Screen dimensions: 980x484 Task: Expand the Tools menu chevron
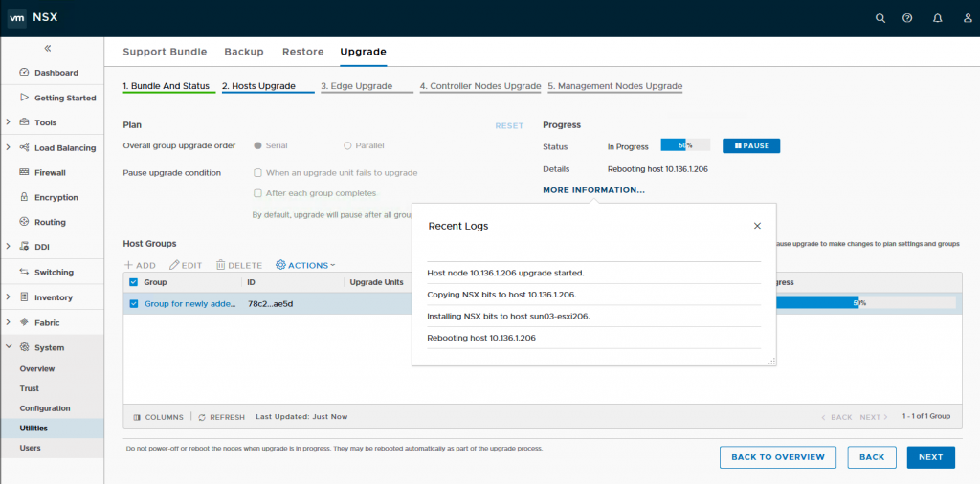(8, 122)
